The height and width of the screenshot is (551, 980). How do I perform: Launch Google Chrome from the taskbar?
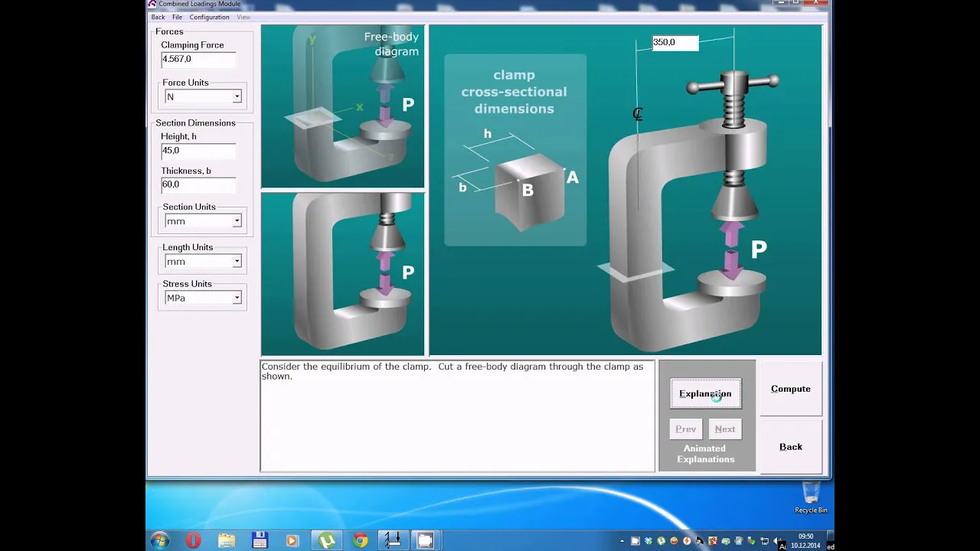(360, 541)
